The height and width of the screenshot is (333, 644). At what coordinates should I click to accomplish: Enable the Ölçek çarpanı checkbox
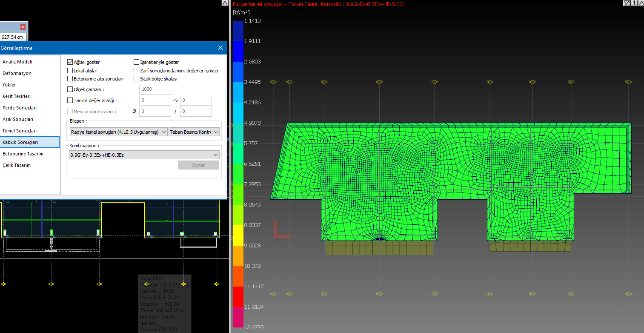pos(70,89)
